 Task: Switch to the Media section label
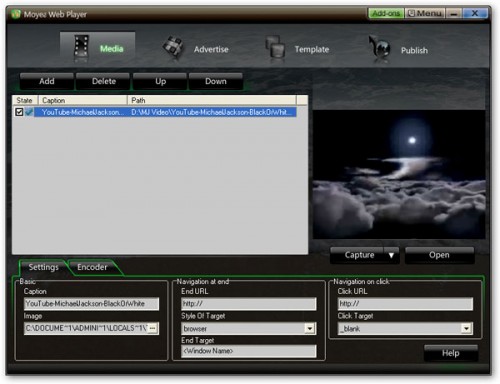pyautogui.click(x=112, y=49)
